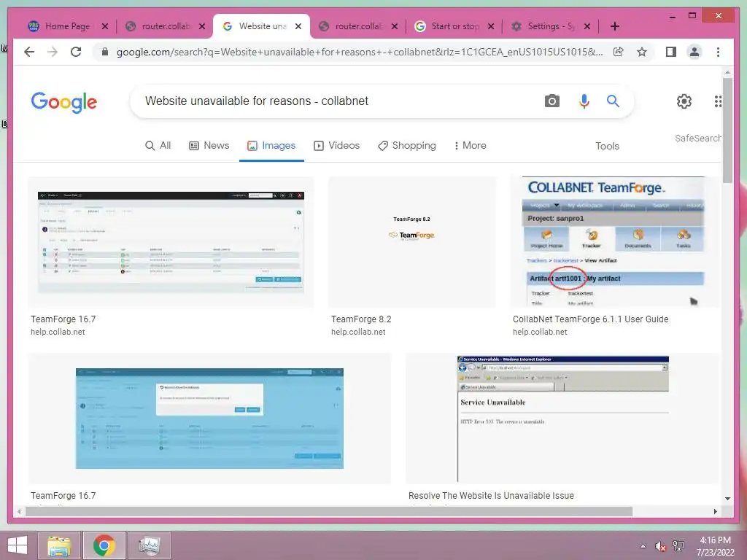Image resolution: width=747 pixels, height=560 pixels.
Task: Select the Videos search category
Action: 337,146
